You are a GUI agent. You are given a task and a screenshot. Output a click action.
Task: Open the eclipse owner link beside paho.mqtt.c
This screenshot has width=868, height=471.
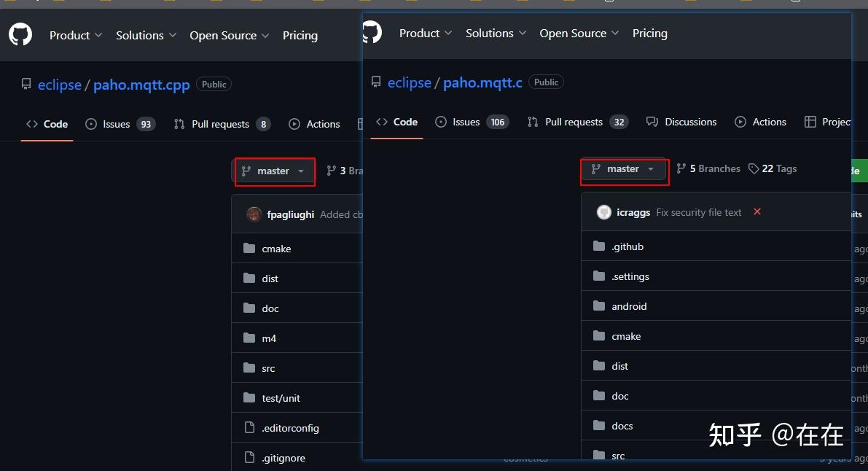tap(409, 82)
